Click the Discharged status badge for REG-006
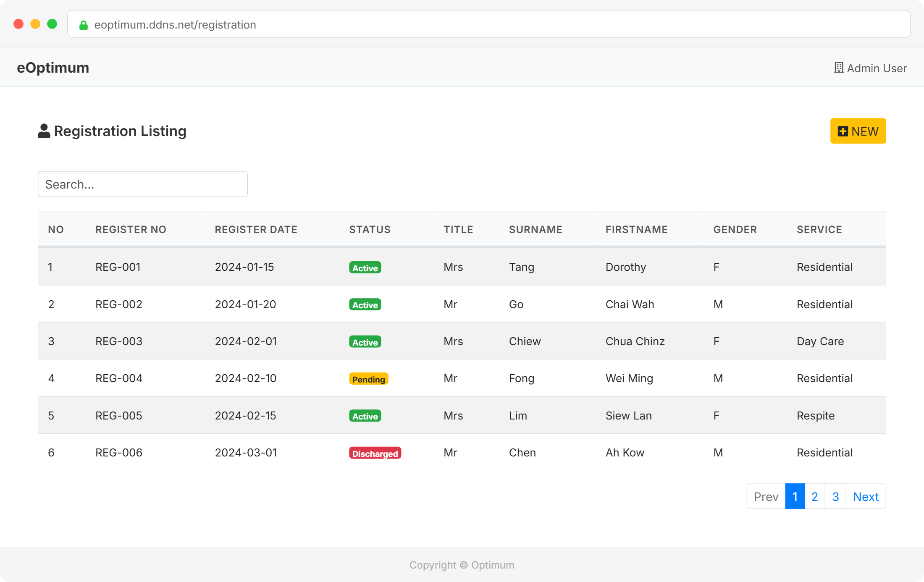This screenshot has width=924, height=582. (x=375, y=453)
